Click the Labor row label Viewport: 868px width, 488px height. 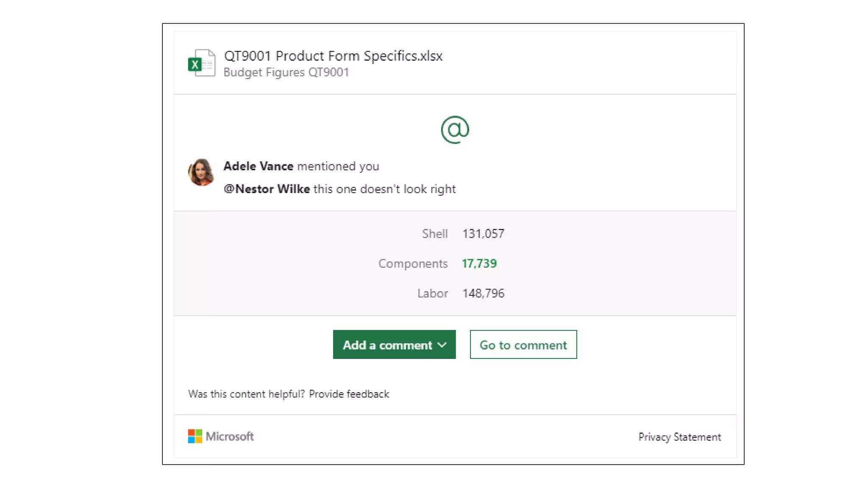[432, 293]
